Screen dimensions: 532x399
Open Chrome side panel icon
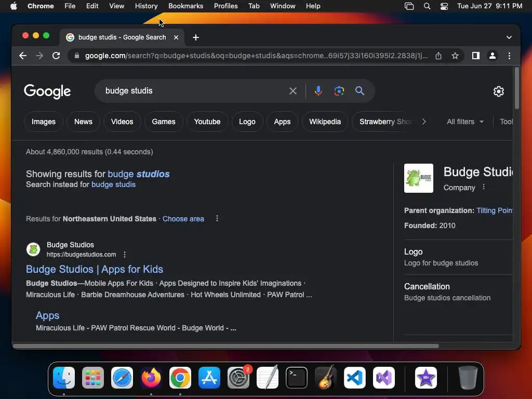pyautogui.click(x=476, y=56)
